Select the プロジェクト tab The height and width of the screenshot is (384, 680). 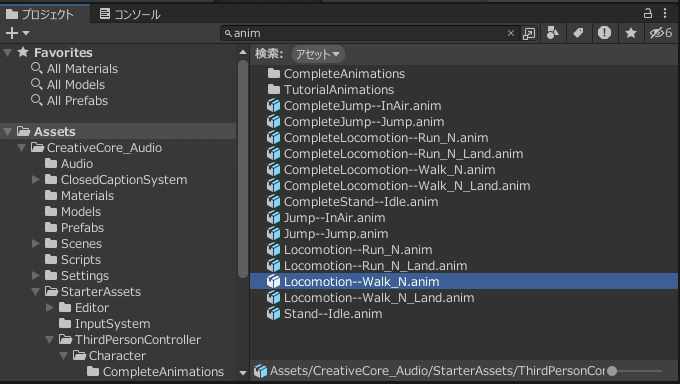40,14
